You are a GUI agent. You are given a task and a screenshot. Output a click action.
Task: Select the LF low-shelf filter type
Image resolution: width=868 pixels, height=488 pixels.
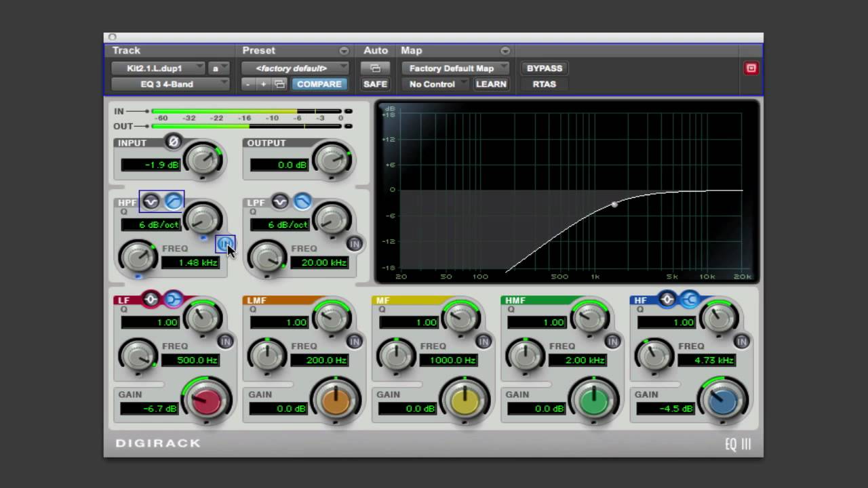pos(174,299)
